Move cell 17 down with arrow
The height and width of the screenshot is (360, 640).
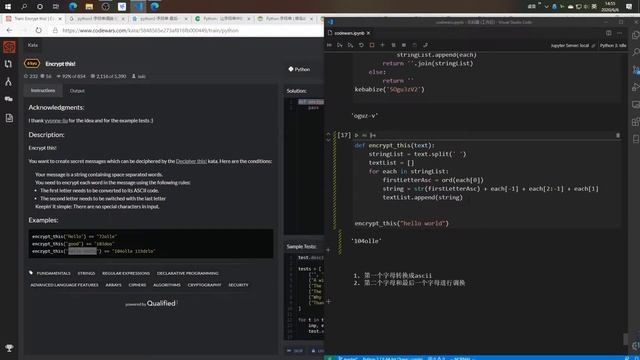328,140
